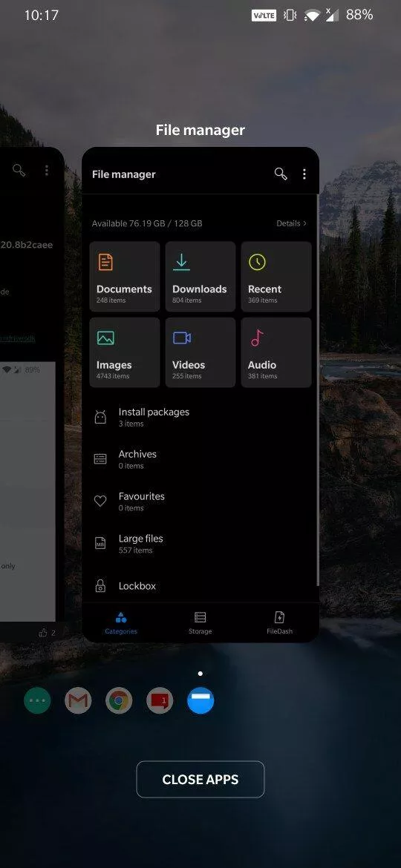The width and height of the screenshot is (401, 868).
Task: Tap the File manager search icon
Action: click(x=281, y=174)
